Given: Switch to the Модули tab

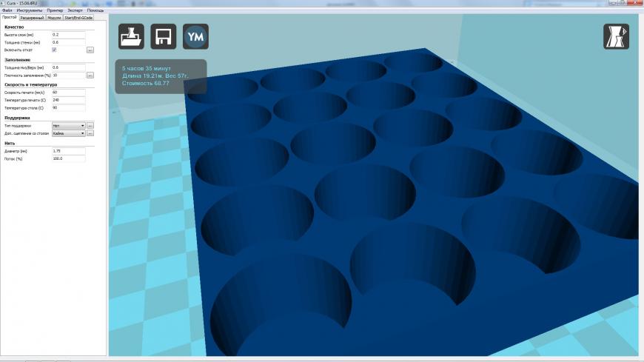Looking at the screenshot, I should [54, 18].
